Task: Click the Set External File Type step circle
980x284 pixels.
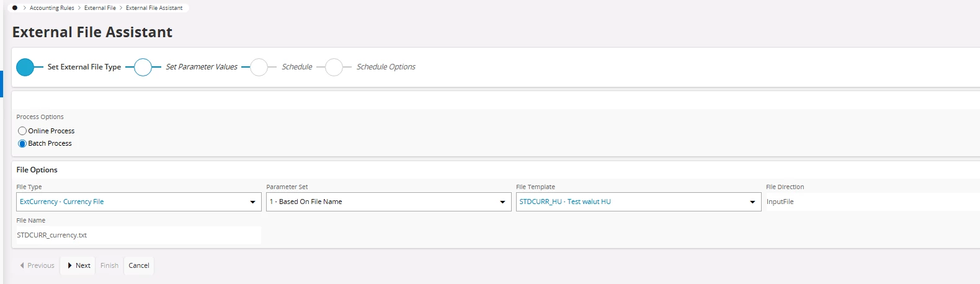Action: [25, 67]
